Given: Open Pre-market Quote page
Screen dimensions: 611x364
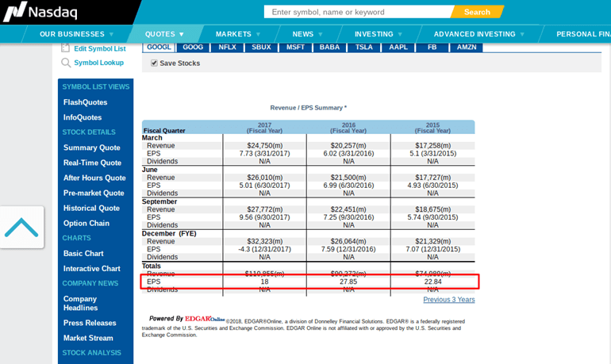Looking at the screenshot, I should coord(94,193).
